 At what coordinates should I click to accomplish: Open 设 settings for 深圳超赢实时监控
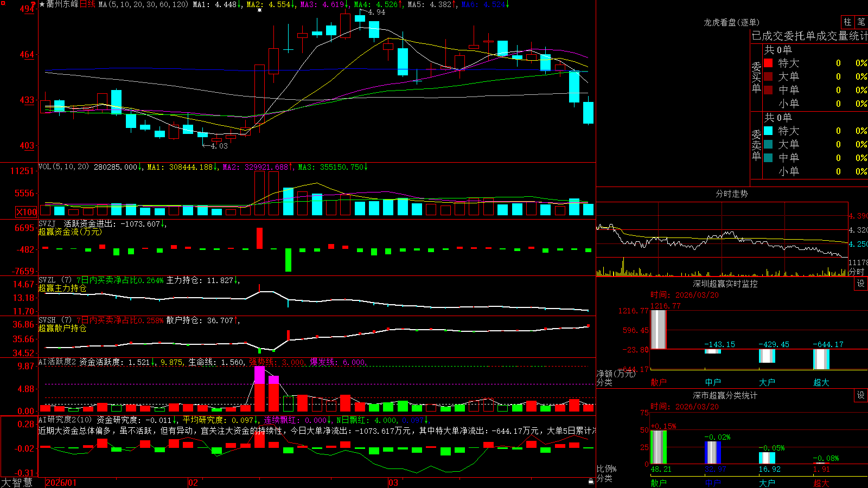tap(861, 284)
